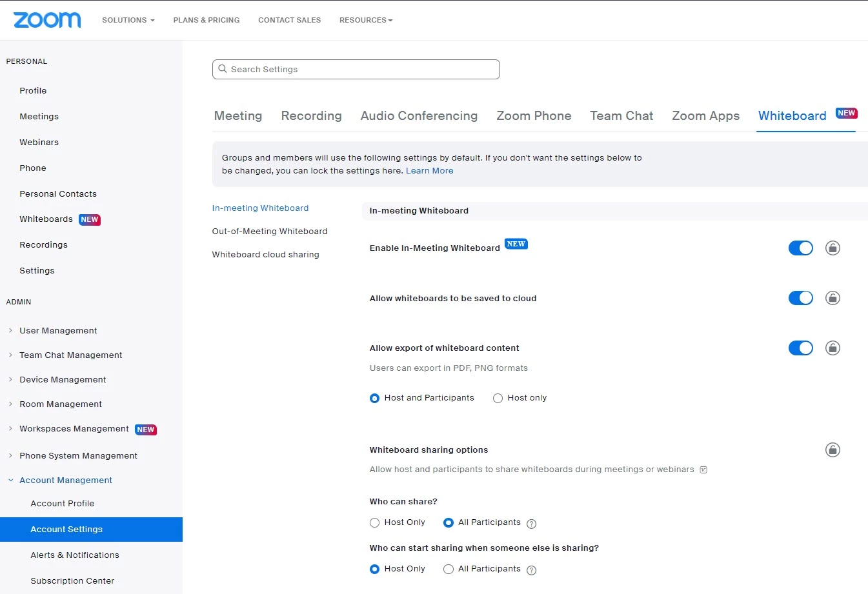868x594 pixels.
Task: Click help icon beside Who can share All Participants
Action: click(532, 524)
